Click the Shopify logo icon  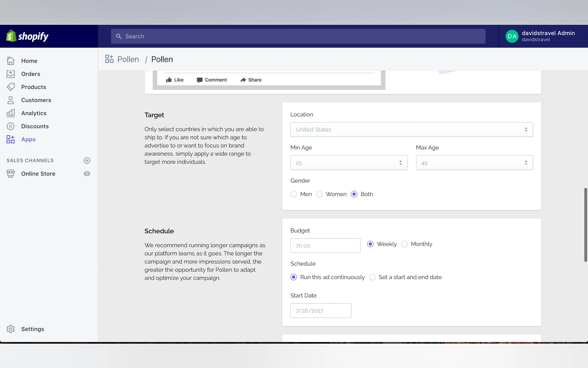(x=11, y=36)
